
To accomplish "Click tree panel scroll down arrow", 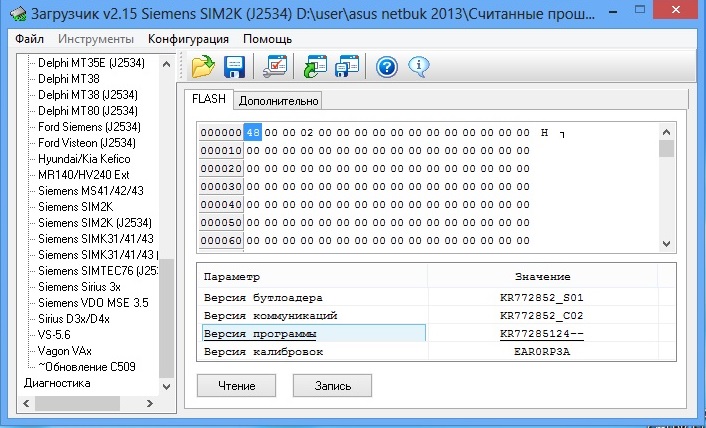I will (166, 387).
